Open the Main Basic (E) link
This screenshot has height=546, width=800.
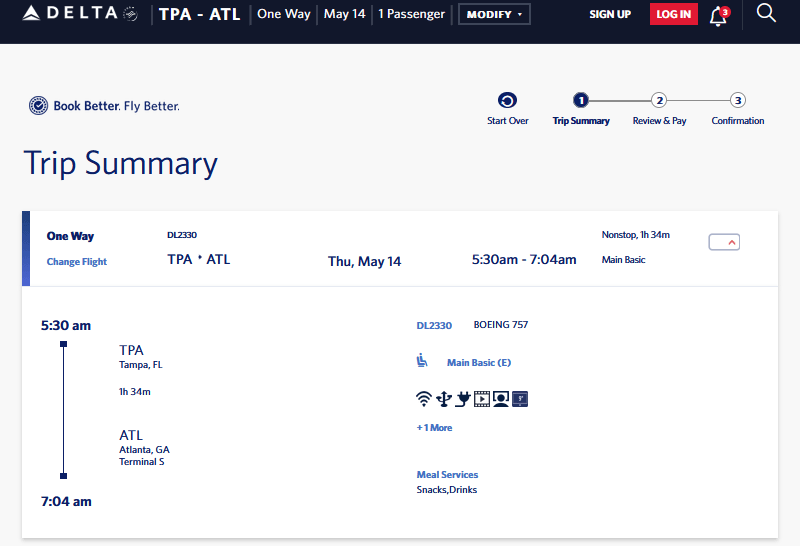point(479,363)
